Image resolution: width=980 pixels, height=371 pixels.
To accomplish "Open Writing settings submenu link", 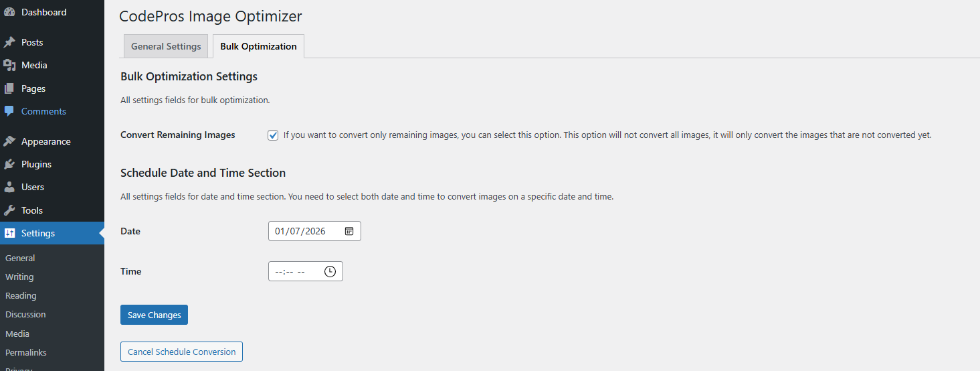I will [x=19, y=277].
